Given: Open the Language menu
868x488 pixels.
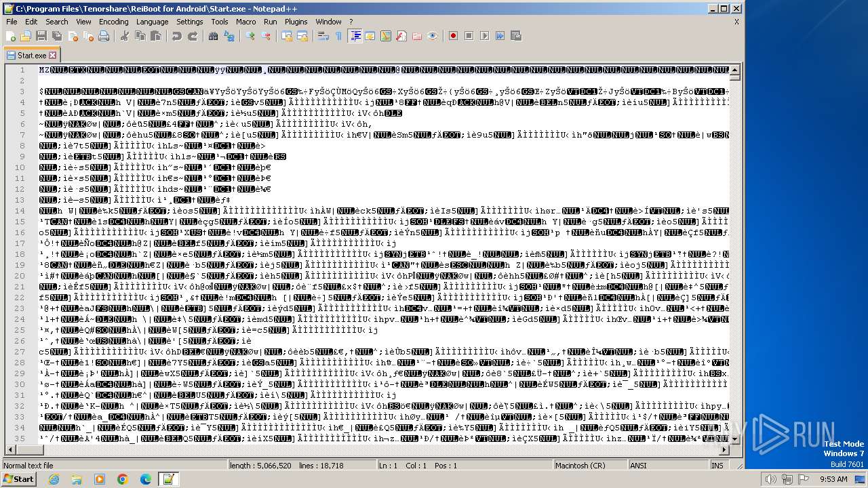Looking at the screenshot, I should point(152,22).
